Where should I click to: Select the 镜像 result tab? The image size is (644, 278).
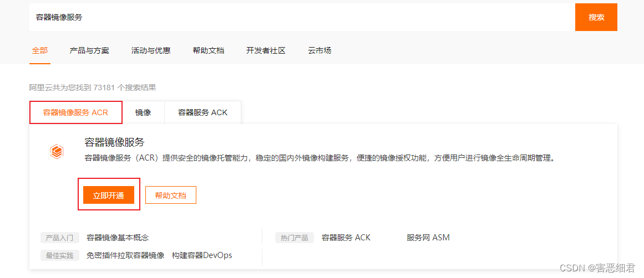143,112
